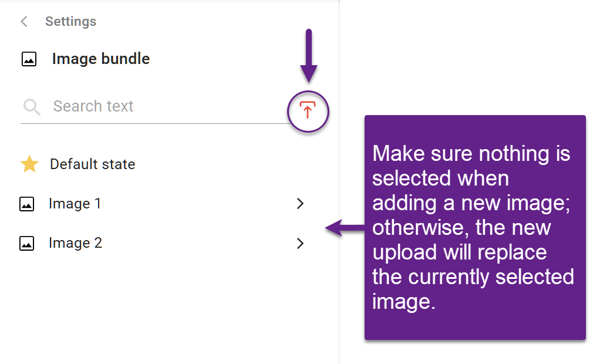The height and width of the screenshot is (364, 610).
Task: Select the Image 2 list item
Action: click(x=75, y=243)
